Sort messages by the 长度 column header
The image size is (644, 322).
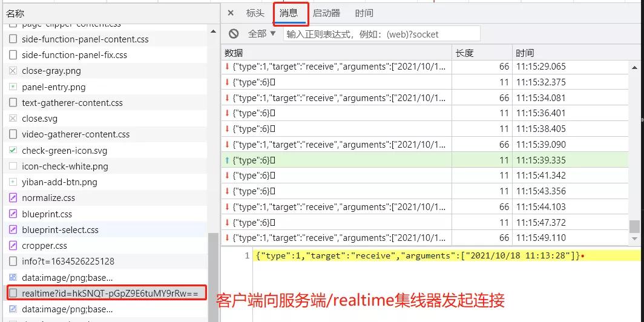coord(482,53)
